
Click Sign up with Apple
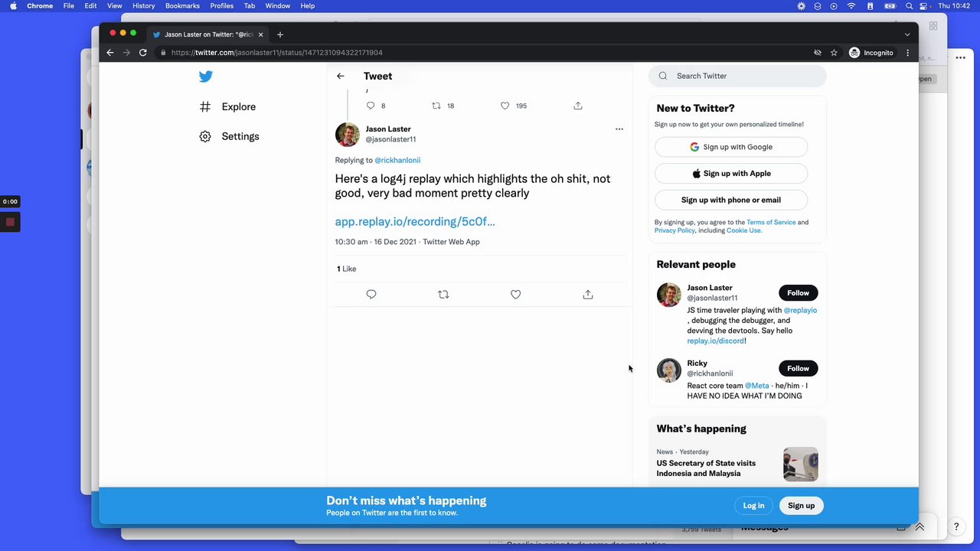[731, 174]
